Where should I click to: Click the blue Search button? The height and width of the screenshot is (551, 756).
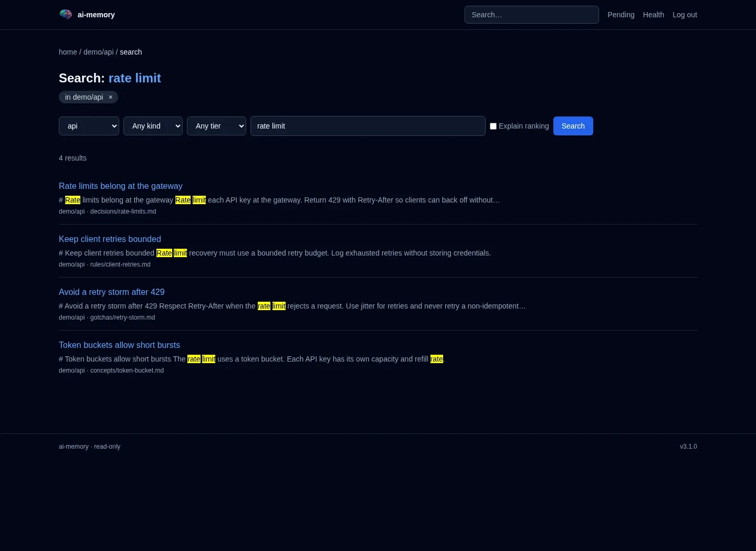[x=573, y=126]
